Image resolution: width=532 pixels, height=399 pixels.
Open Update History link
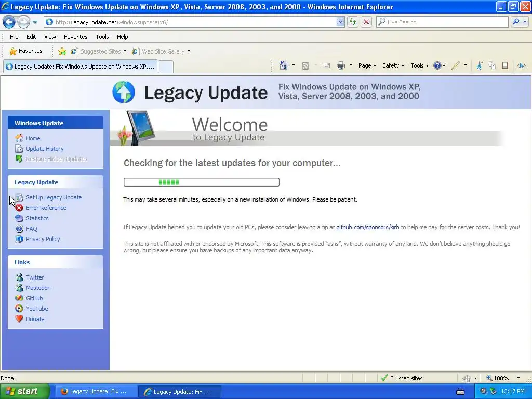click(45, 149)
